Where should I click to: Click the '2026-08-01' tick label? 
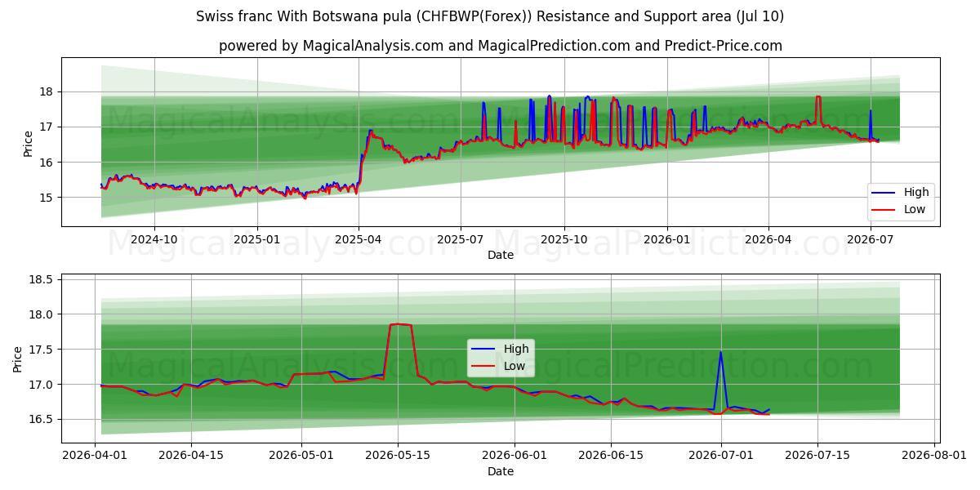tap(934, 455)
